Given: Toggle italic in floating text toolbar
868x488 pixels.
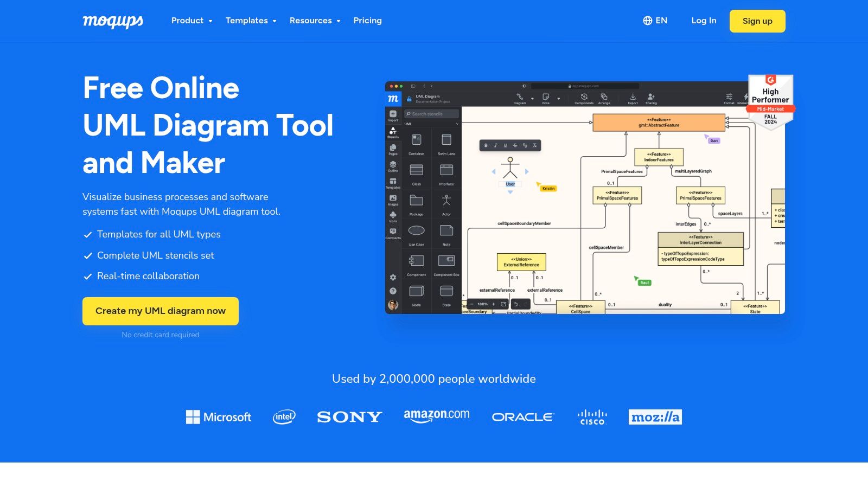Looking at the screenshot, I should [x=495, y=145].
